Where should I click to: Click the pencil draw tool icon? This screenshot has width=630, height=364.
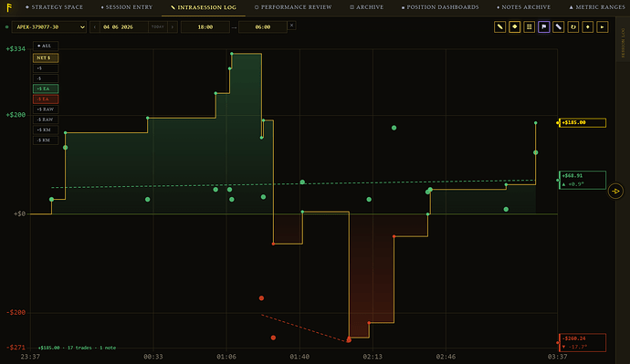(x=499, y=26)
